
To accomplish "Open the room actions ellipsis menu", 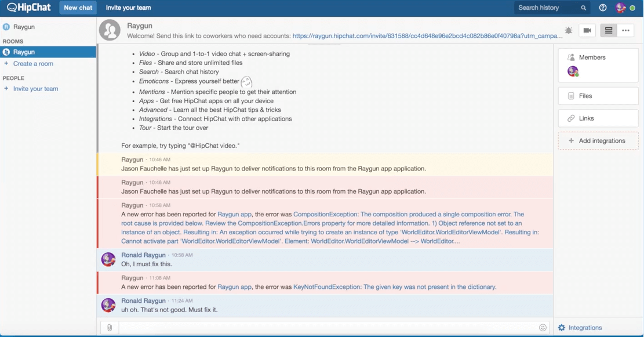I will tap(625, 30).
